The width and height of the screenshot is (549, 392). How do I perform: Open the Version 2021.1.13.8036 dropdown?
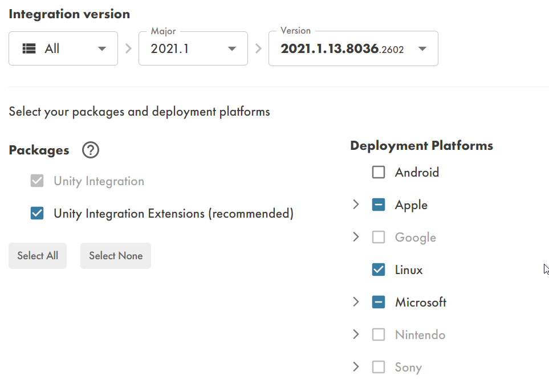(x=353, y=49)
